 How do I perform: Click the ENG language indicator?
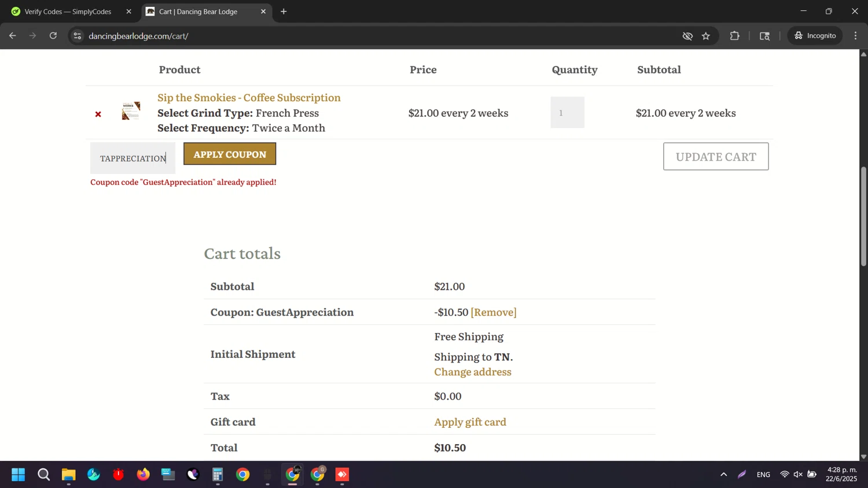[763, 475]
